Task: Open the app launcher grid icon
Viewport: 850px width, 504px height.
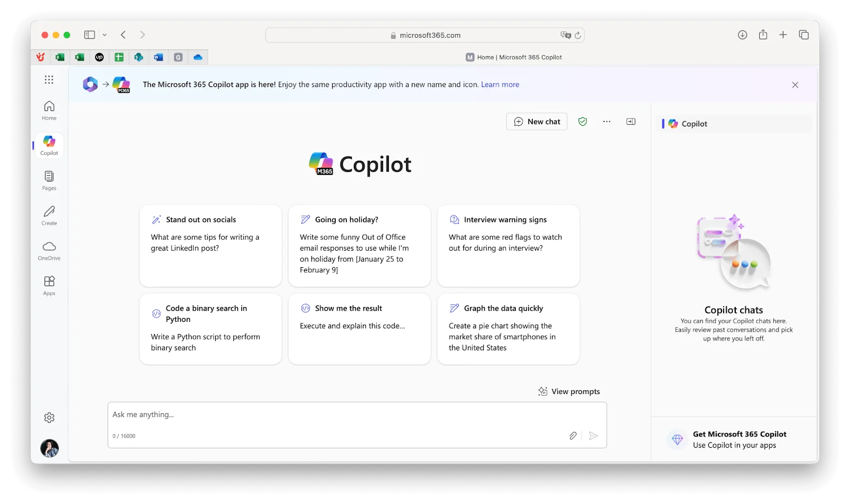Action: point(49,80)
